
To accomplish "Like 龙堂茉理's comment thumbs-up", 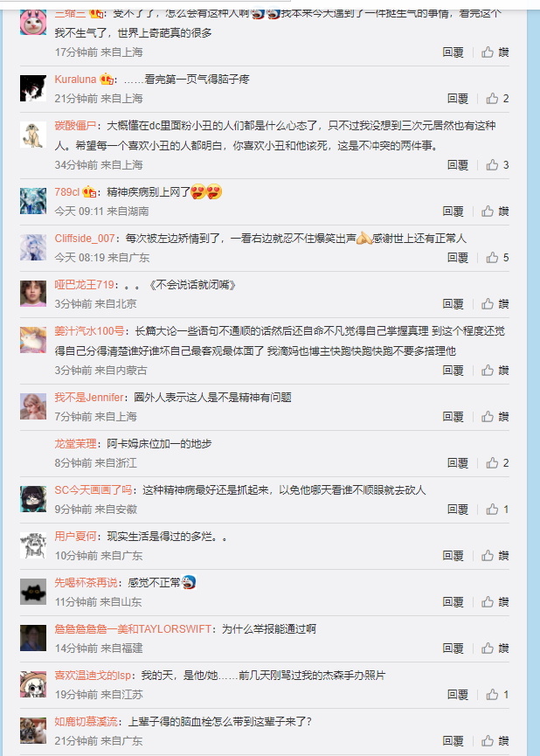I will tap(497, 463).
